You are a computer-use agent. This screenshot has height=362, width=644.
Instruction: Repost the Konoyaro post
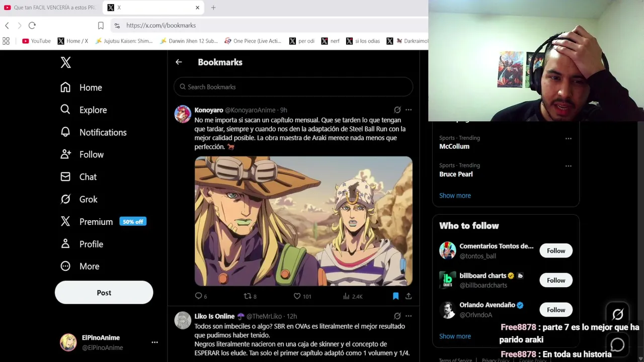pos(250,296)
